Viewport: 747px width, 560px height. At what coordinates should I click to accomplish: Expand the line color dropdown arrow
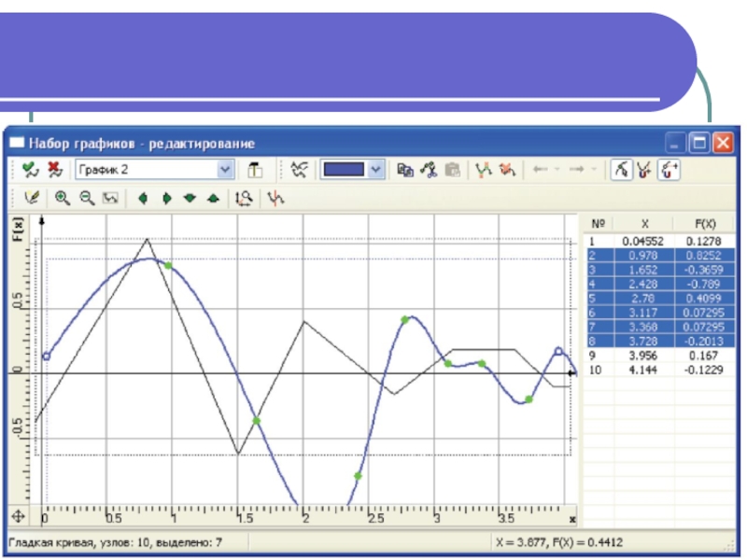[375, 170]
